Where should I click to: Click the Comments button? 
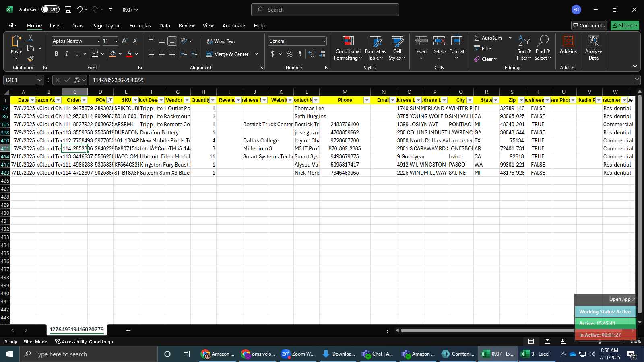point(589,25)
